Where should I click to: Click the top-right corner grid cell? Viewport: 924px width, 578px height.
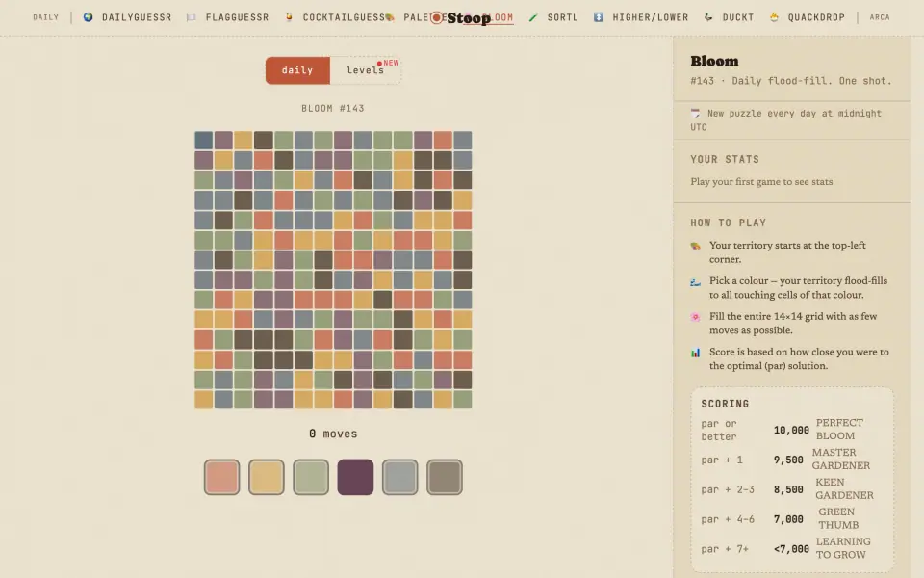coord(463,140)
